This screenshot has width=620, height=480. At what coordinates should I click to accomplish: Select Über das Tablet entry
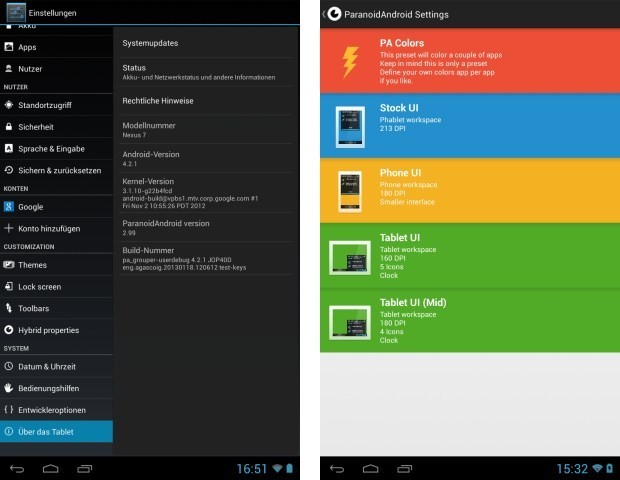[46, 432]
